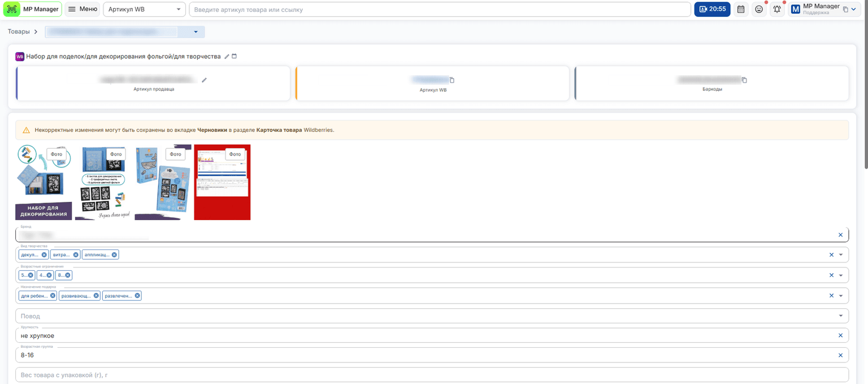Image resolution: width=868 pixels, height=384 pixels.
Task: Open the calendar icon in top bar
Action: click(741, 9)
